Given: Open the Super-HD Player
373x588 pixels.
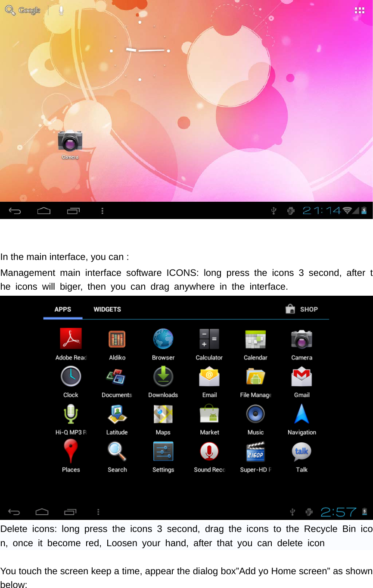Looking at the screenshot, I should pyautogui.click(x=255, y=451).
